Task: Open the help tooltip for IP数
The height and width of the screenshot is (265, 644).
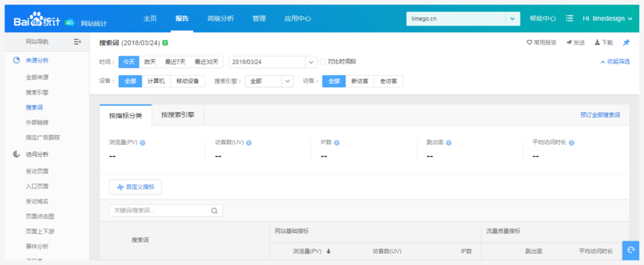Action: click(x=337, y=143)
